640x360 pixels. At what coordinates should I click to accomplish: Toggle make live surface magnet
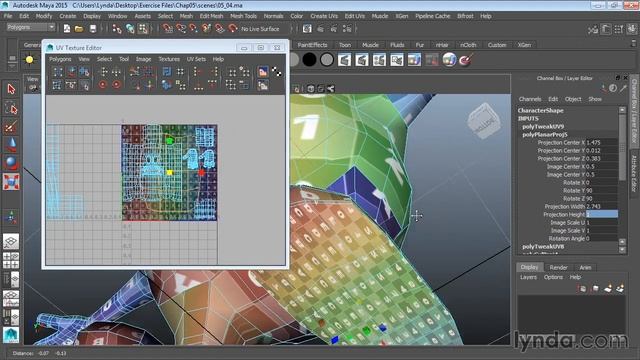(233, 29)
